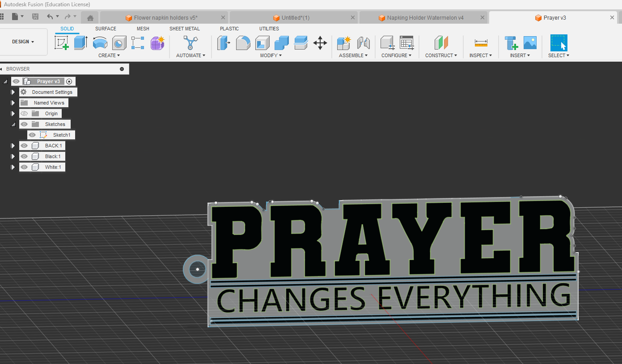Image resolution: width=622 pixels, height=364 pixels.
Task: Collapse the Prayer v3 root node
Action: point(5,81)
